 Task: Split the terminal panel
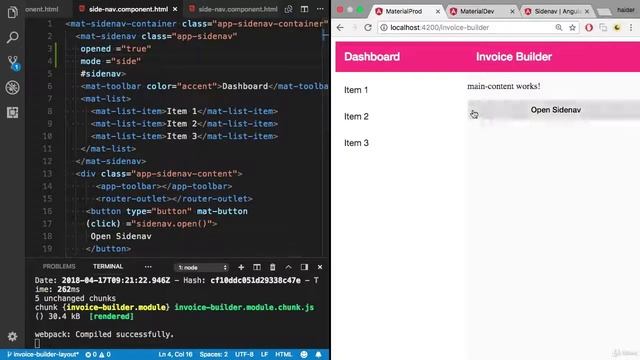[x=257, y=267]
